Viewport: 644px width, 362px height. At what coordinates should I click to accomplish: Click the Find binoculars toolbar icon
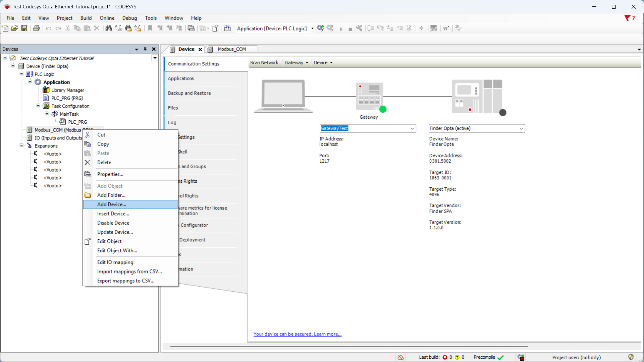(x=108, y=28)
